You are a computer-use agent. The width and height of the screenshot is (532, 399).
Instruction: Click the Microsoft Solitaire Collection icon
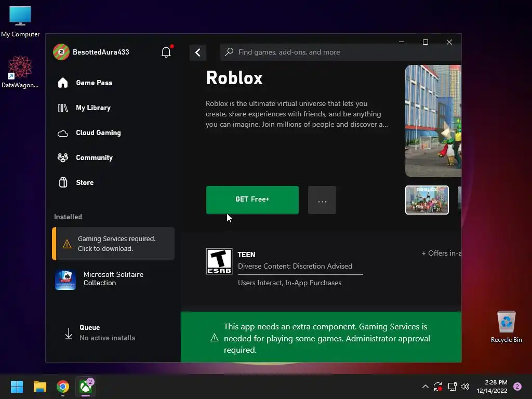tap(65, 280)
